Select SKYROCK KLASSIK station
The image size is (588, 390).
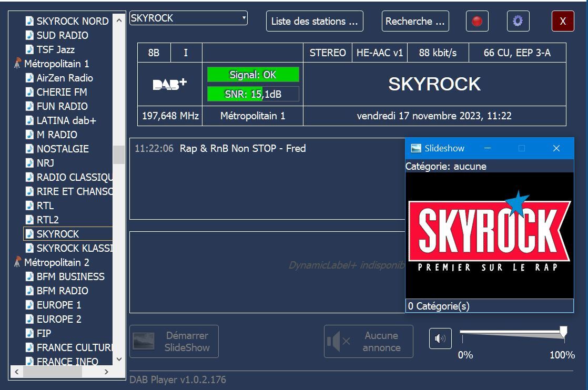coord(74,248)
